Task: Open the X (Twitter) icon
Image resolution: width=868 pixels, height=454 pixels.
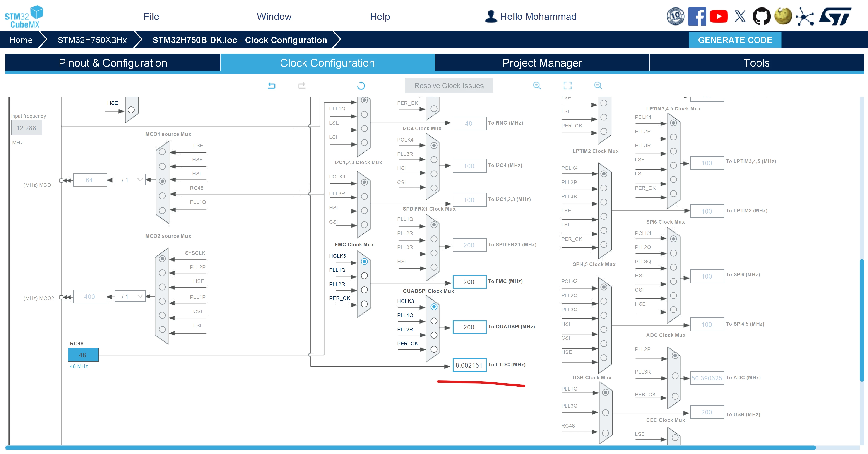Action: pyautogui.click(x=740, y=16)
